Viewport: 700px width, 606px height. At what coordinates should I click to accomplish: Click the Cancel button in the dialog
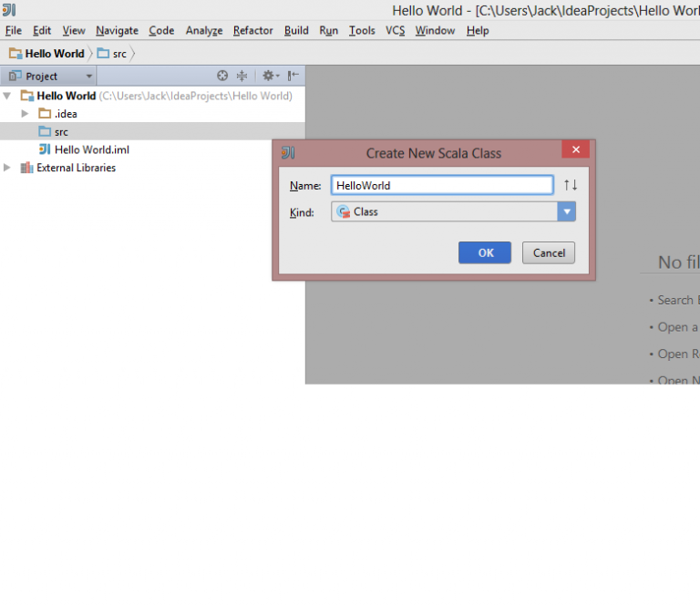[x=549, y=253]
